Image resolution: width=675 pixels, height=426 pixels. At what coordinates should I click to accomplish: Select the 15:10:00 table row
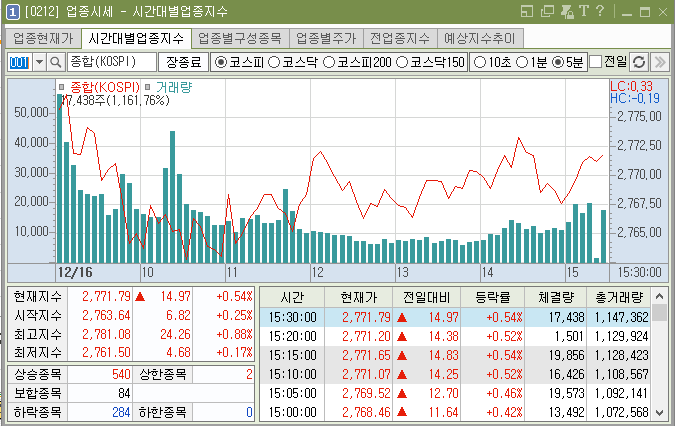tap(455, 374)
